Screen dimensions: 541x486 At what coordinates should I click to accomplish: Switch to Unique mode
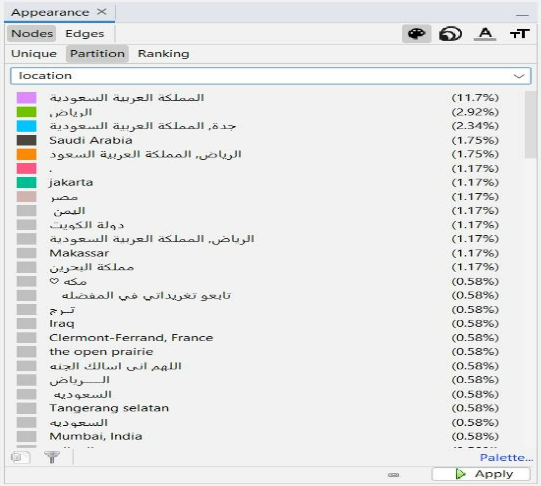tap(34, 54)
